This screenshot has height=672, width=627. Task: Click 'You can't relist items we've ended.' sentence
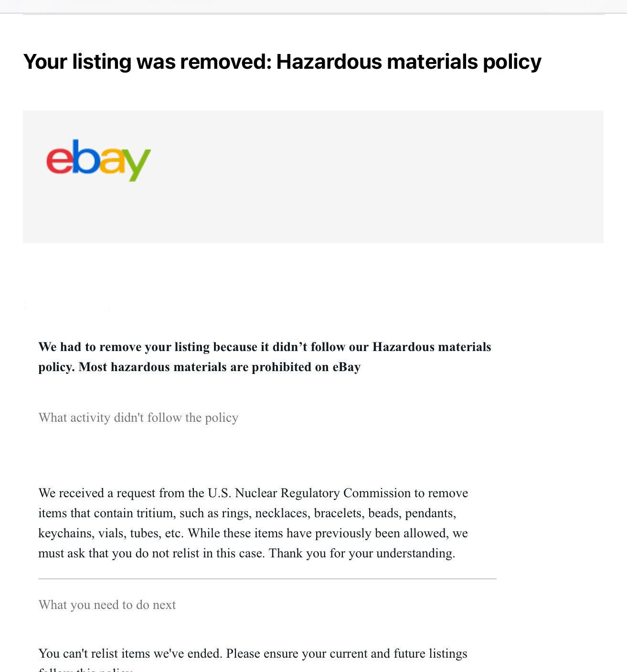(130, 653)
